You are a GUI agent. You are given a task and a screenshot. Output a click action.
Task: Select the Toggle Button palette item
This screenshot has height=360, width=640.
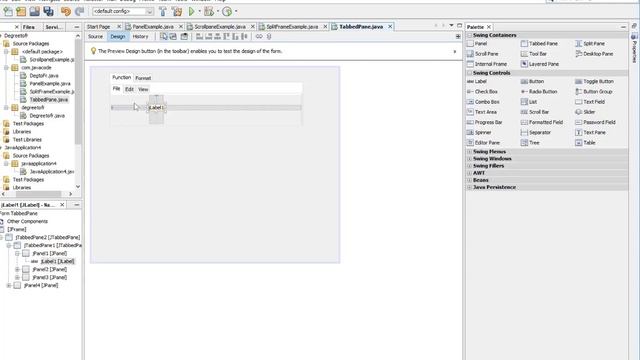tap(594, 82)
